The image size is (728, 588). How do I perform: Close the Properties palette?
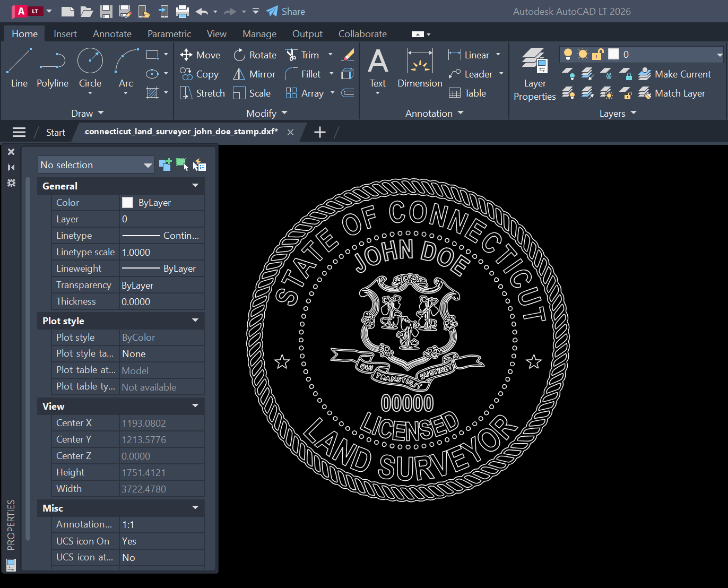[11, 152]
